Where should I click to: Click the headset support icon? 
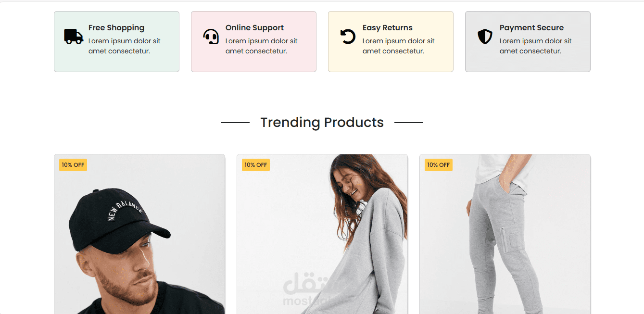coord(211,37)
